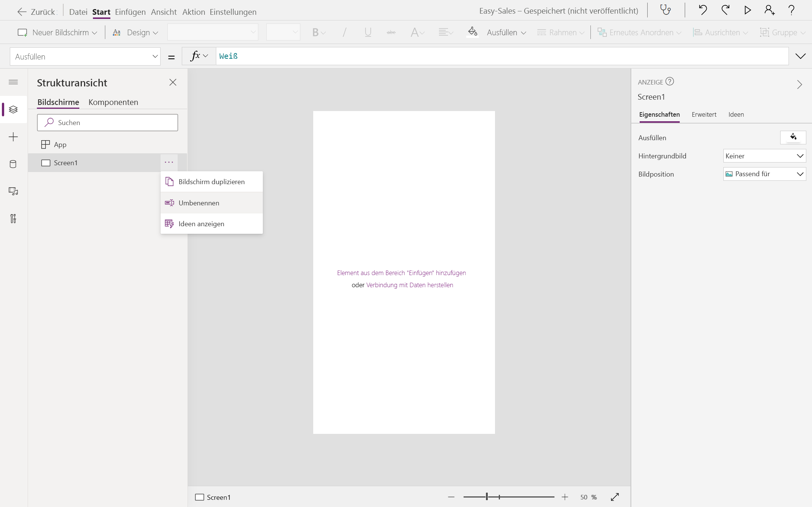This screenshot has width=812, height=507.
Task: Open the Advanced tools sidebar icon
Action: 13,219
